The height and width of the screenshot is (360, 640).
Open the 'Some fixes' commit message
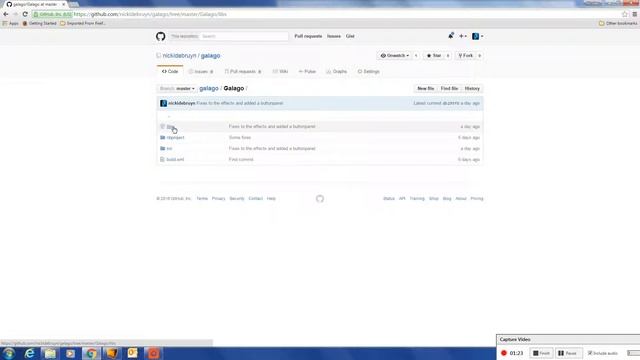(240, 138)
